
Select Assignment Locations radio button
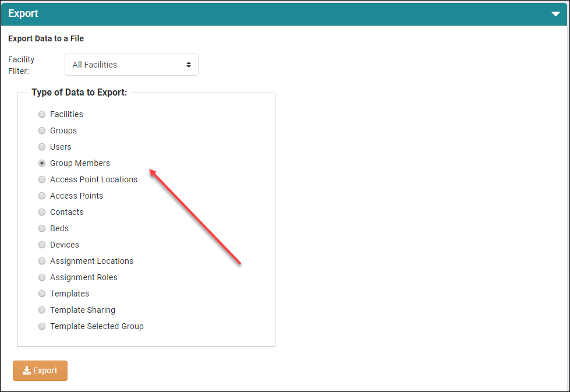coord(42,261)
